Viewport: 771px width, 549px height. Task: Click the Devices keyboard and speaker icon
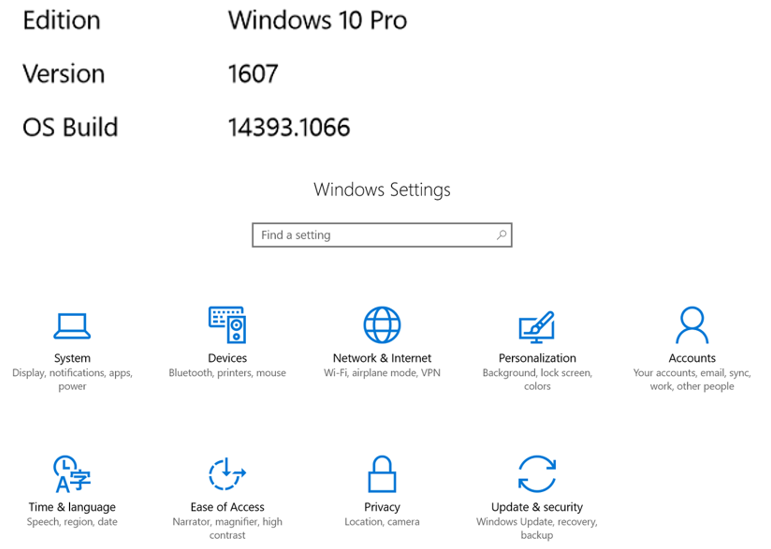(227, 325)
